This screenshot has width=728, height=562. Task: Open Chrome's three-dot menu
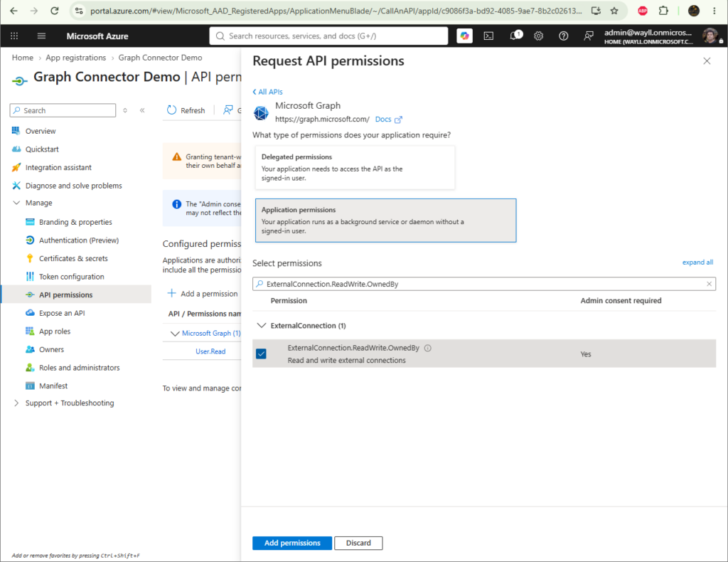[714, 11]
